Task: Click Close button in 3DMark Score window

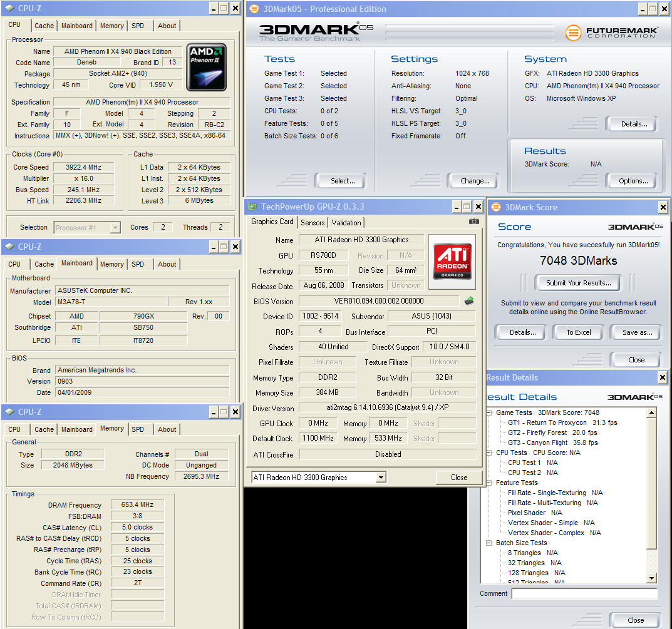Action: pos(636,360)
